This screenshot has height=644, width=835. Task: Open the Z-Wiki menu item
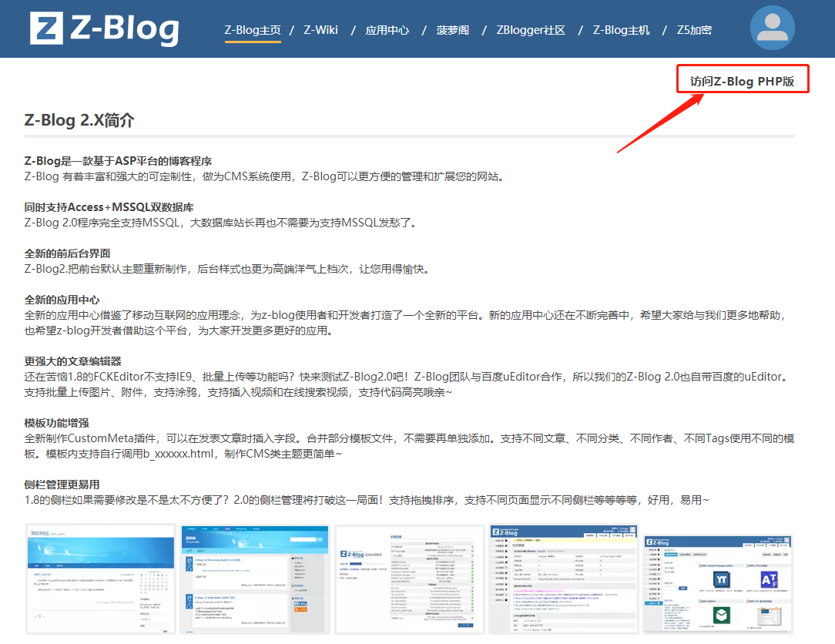pos(320,30)
